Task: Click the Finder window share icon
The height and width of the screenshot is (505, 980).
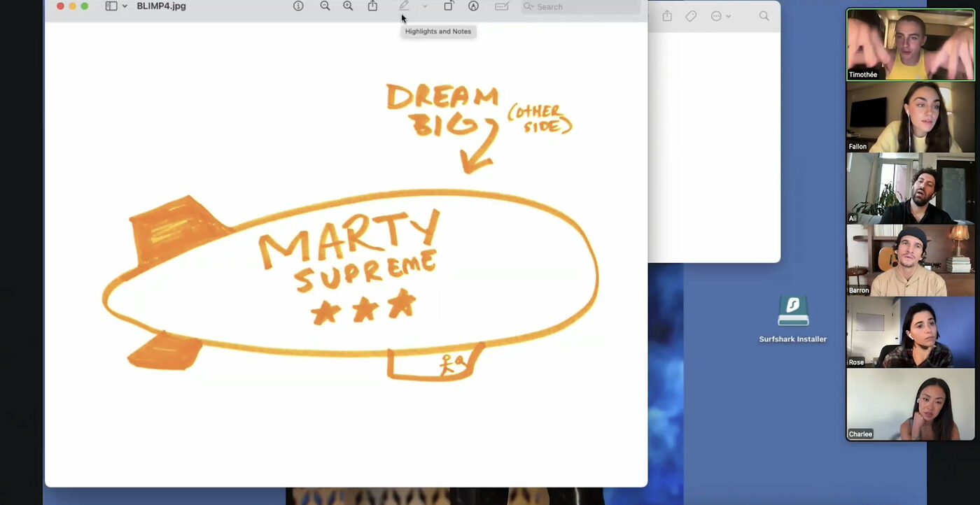Action: [667, 16]
